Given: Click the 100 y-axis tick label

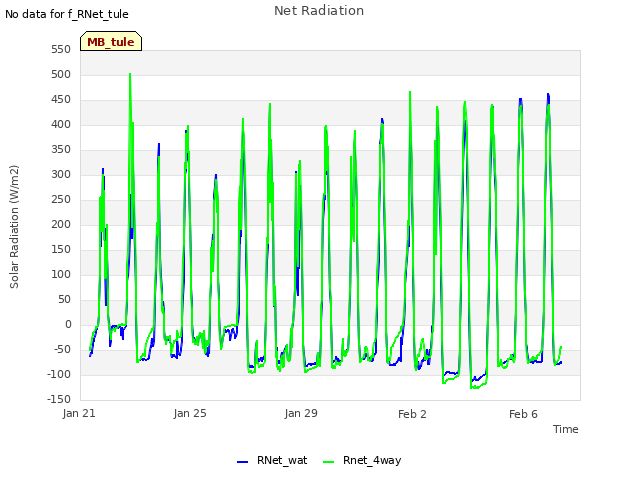Looking at the screenshot, I should pyautogui.click(x=61, y=274).
